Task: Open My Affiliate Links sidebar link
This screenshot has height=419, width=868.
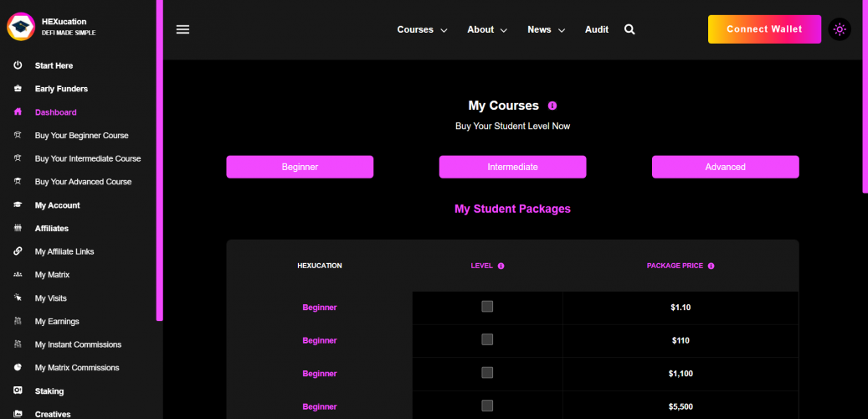Action: pos(64,251)
